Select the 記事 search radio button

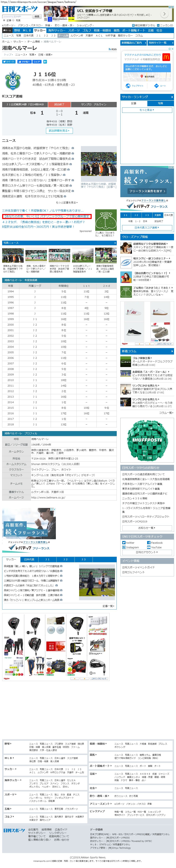click(4, 20)
